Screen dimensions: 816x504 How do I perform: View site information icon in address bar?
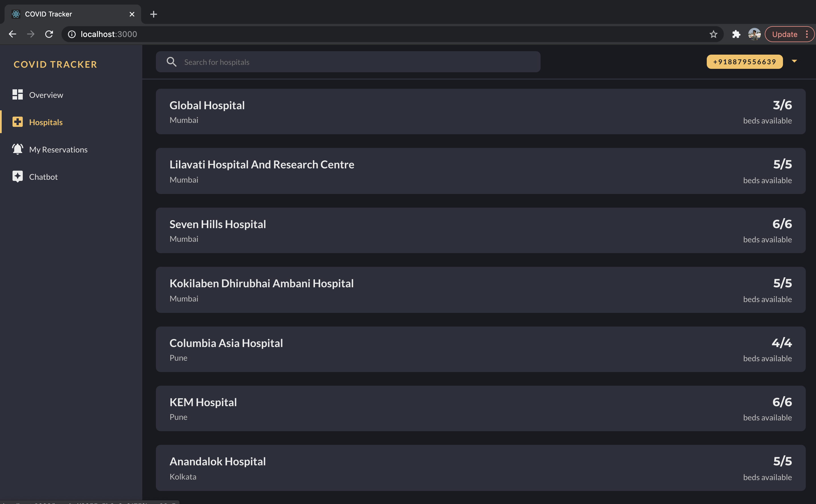tap(72, 34)
